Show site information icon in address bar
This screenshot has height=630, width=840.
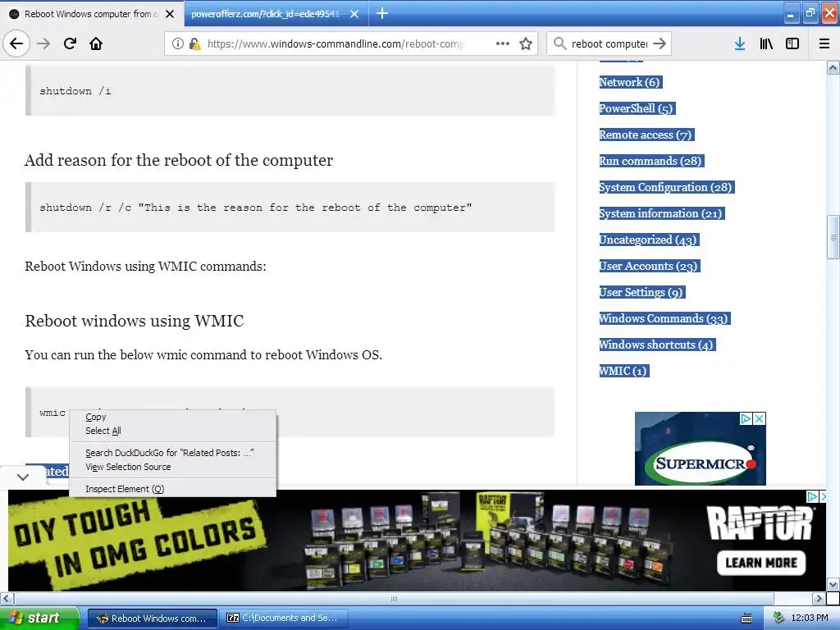tap(177, 43)
